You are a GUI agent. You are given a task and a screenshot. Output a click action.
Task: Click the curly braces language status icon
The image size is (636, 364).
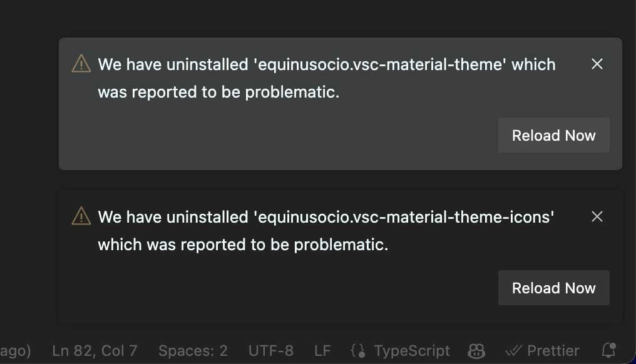pyautogui.click(x=358, y=351)
